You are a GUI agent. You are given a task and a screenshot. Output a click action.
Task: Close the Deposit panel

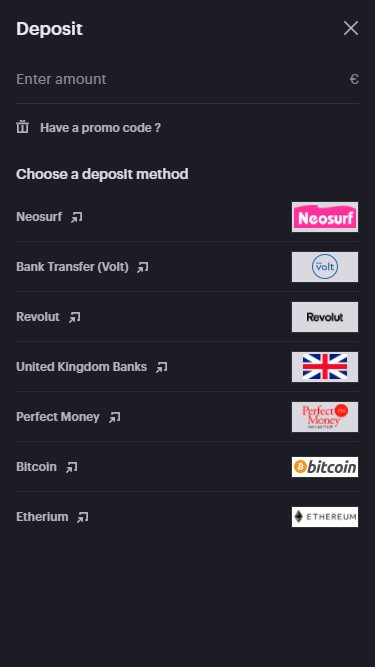point(351,29)
